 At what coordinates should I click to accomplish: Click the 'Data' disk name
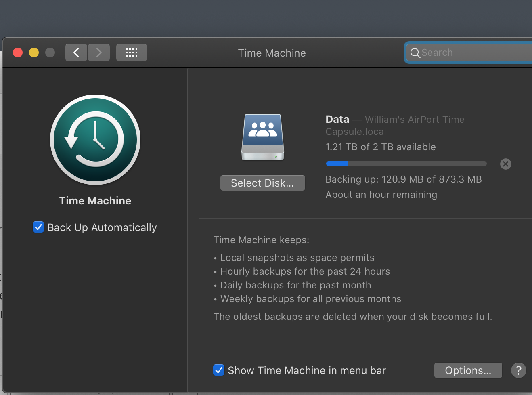click(337, 120)
